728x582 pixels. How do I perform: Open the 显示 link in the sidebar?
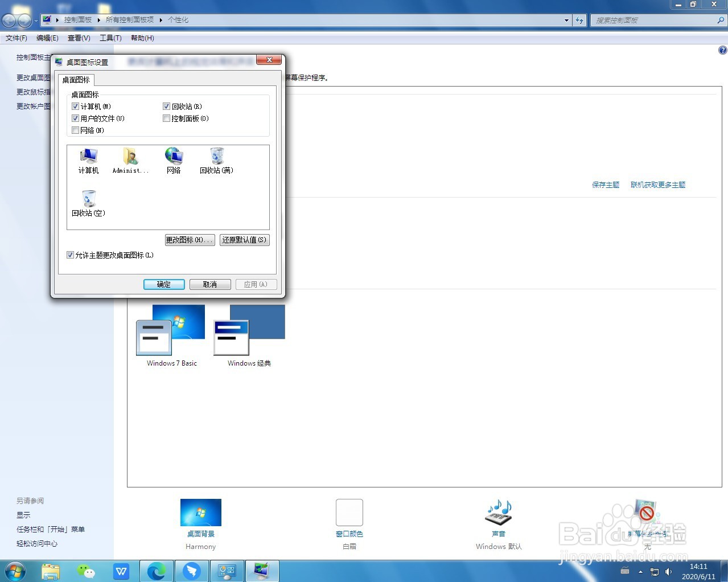pos(23,515)
